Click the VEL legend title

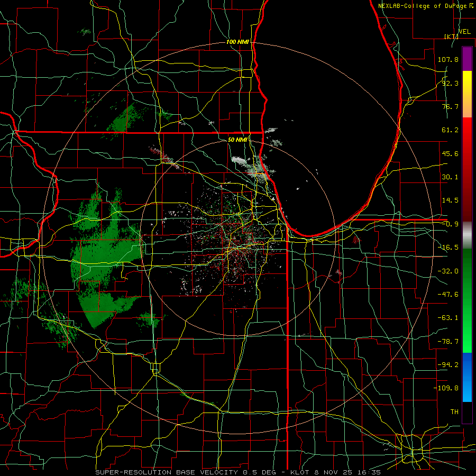[464, 32]
